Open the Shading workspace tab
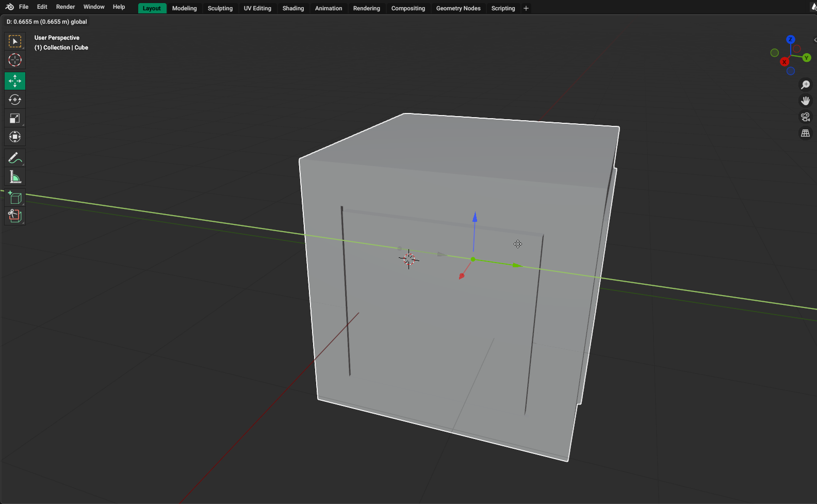The height and width of the screenshot is (504, 817). pos(293,8)
